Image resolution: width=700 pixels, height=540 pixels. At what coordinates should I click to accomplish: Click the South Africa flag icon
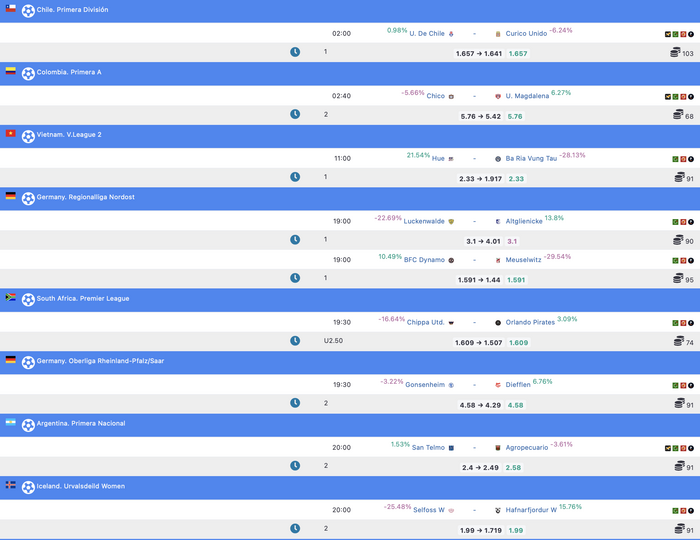(11, 297)
